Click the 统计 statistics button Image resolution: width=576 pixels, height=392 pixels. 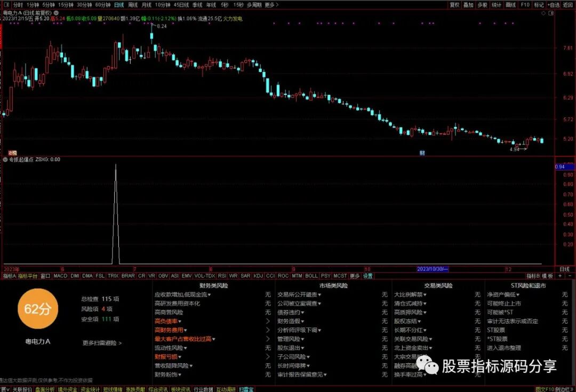(x=497, y=5)
